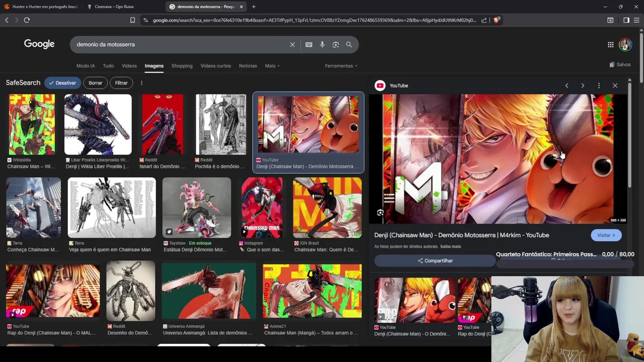Open the Google account profile avatar
The width and height of the screenshot is (644, 362).
click(x=625, y=44)
